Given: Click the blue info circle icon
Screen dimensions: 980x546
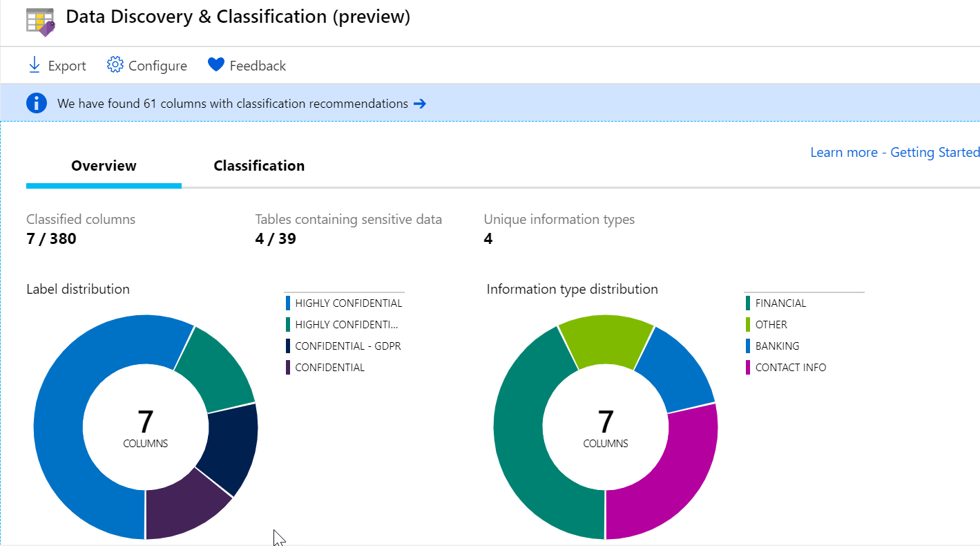Looking at the screenshot, I should [x=36, y=104].
